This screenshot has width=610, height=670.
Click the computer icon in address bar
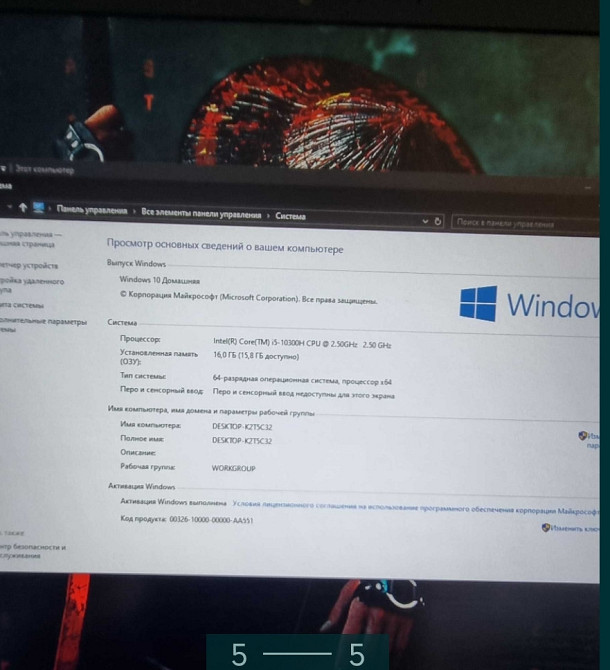[x=38, y=208]
